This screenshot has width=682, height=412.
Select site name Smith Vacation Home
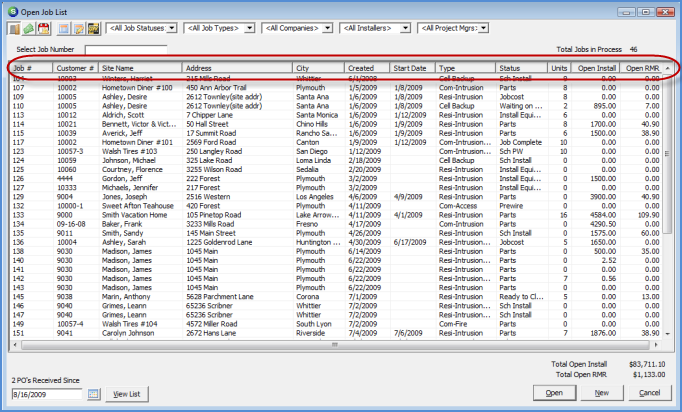pyautogui.click(x=134, y=215)
